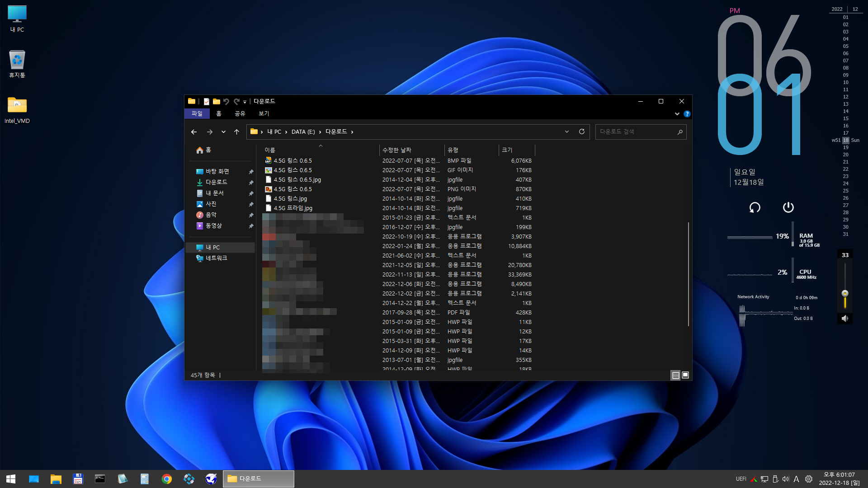This screenshot has height=488, width=868.
Task: Open File Explorer from the taskbar
Action: (56, 479)
